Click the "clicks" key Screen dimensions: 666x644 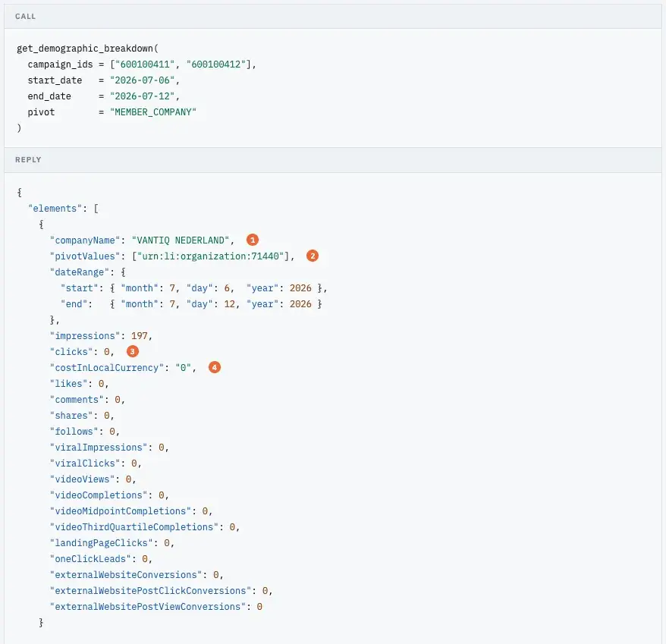click(71, 352)
